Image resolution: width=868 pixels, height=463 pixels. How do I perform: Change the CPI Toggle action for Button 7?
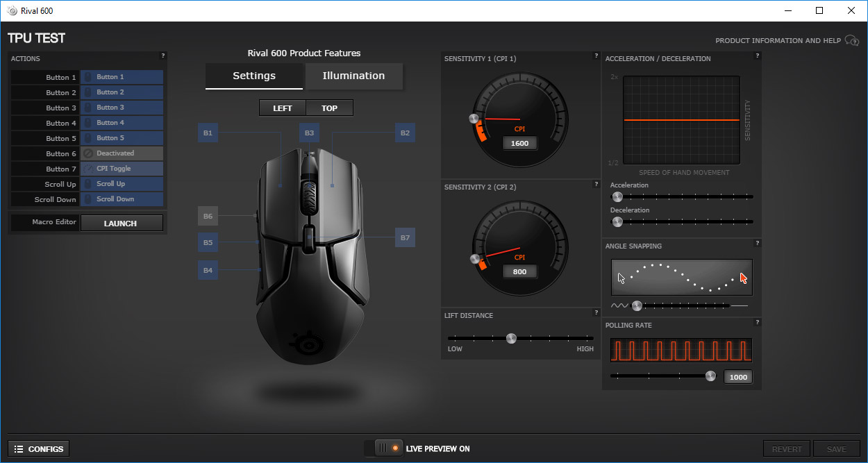pos(122,169)
